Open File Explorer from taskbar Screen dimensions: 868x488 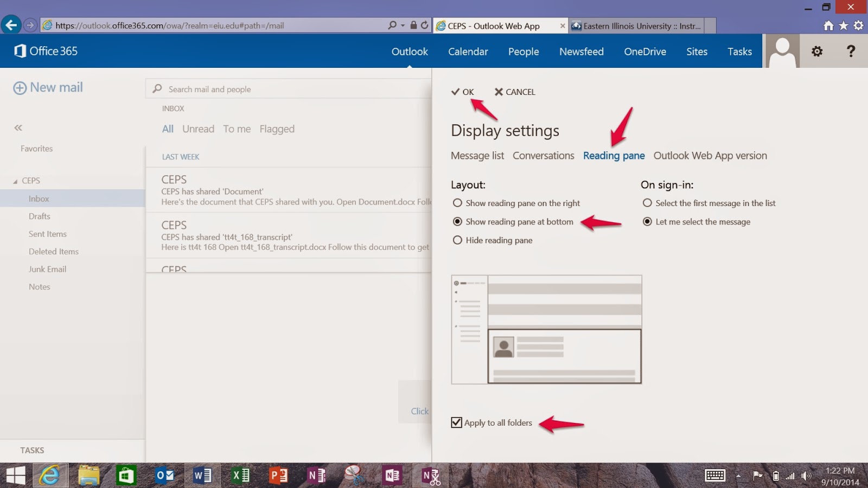click(88, 476)
